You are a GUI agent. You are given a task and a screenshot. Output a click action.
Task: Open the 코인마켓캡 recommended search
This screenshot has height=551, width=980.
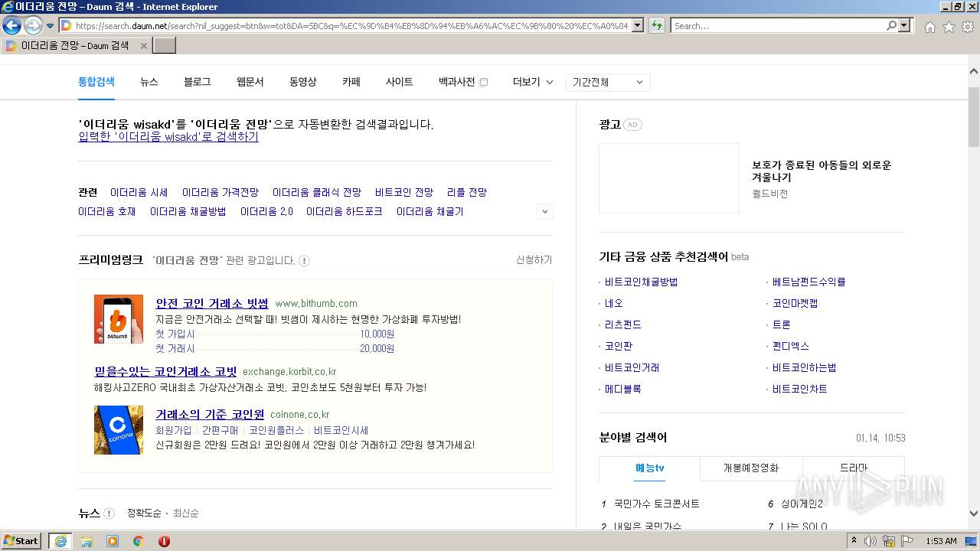click(x=795, y=303)
